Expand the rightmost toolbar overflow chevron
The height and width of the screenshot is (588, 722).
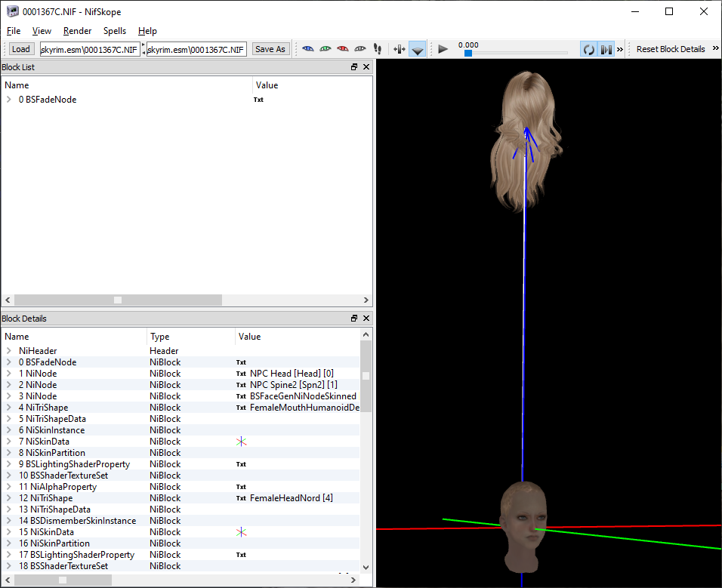(715, 48)
